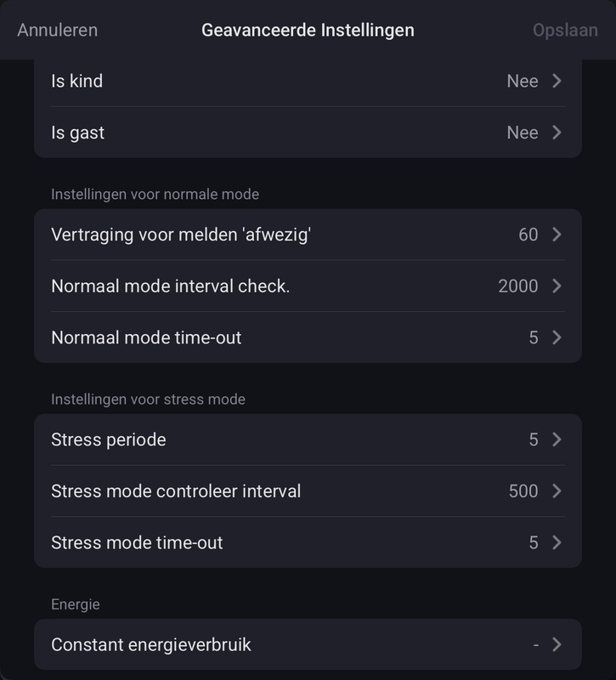616x680 pixels.
Task: Click chevron for Stress mode controleer interval
Action: pyautogui.click(x=557, y=491)
